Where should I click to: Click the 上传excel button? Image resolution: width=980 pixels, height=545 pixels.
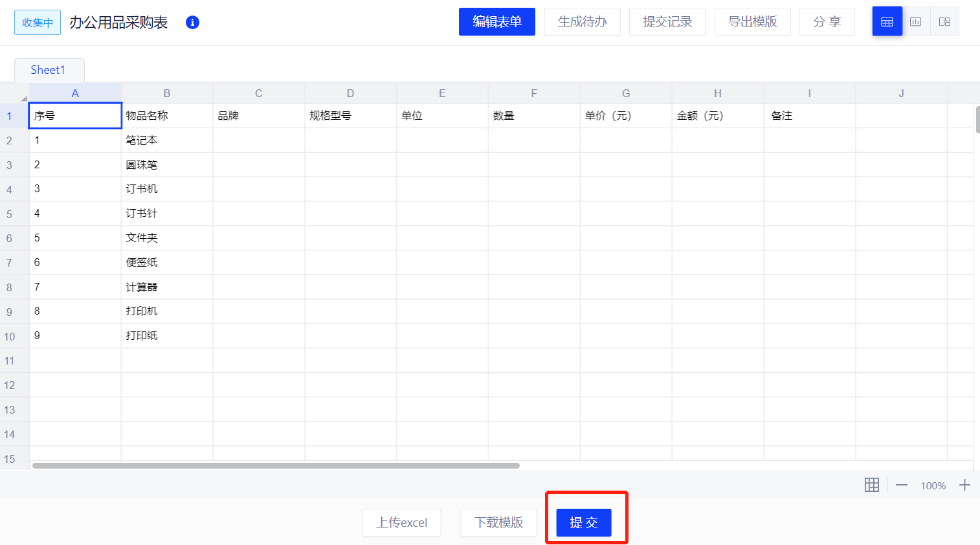tap(401, 522)
